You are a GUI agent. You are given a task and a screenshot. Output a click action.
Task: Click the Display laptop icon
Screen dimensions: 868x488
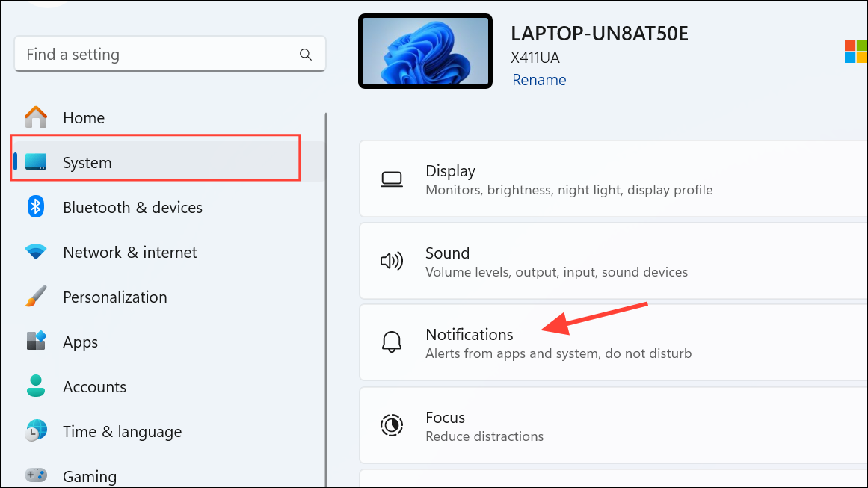(391, 179)
